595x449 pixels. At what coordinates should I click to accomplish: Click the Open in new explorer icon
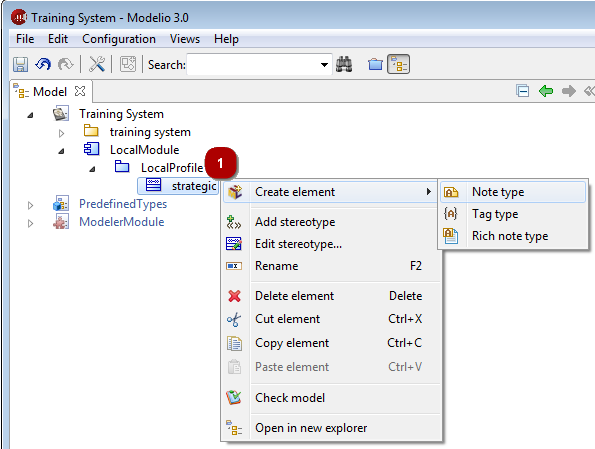(234, 428)
